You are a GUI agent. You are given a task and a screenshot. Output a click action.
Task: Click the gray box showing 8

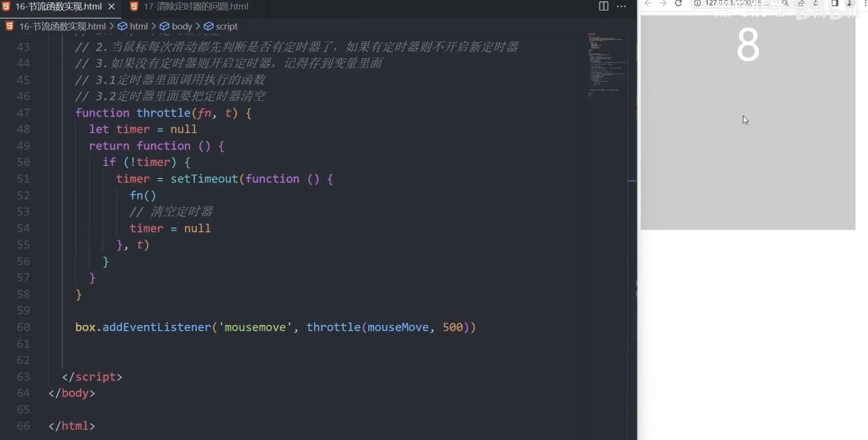pos(748,122)
